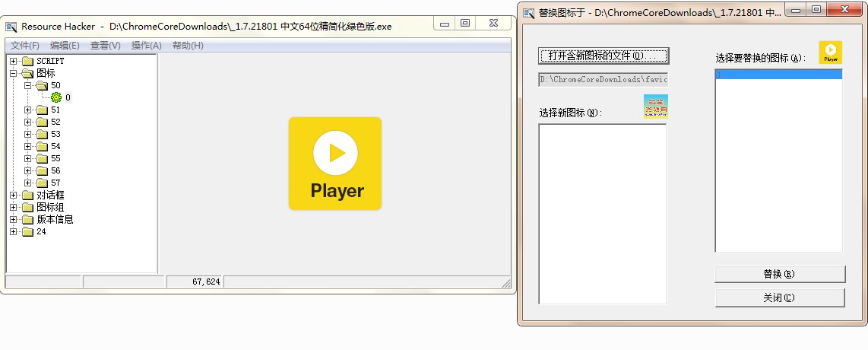Expand the 53 tree node

[x=27, y=134]
